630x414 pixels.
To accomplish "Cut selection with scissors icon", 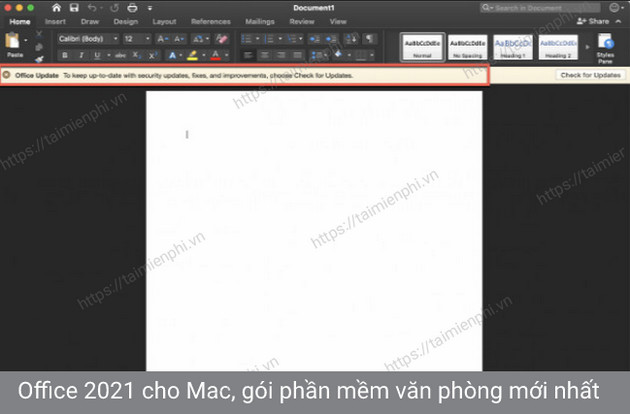I will [39, 35].
